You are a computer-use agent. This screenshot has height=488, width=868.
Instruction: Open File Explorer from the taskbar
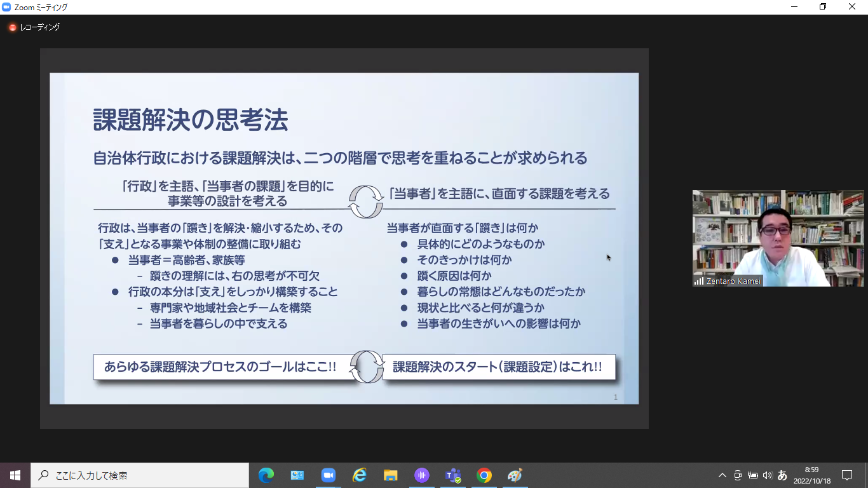click(390, 475)
